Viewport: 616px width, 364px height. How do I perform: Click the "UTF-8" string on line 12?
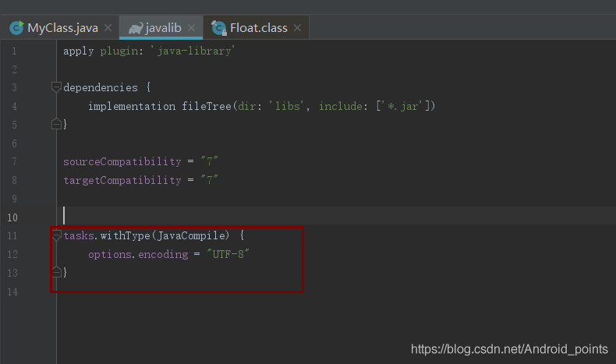pyautogui.click(x=228, y=254)
